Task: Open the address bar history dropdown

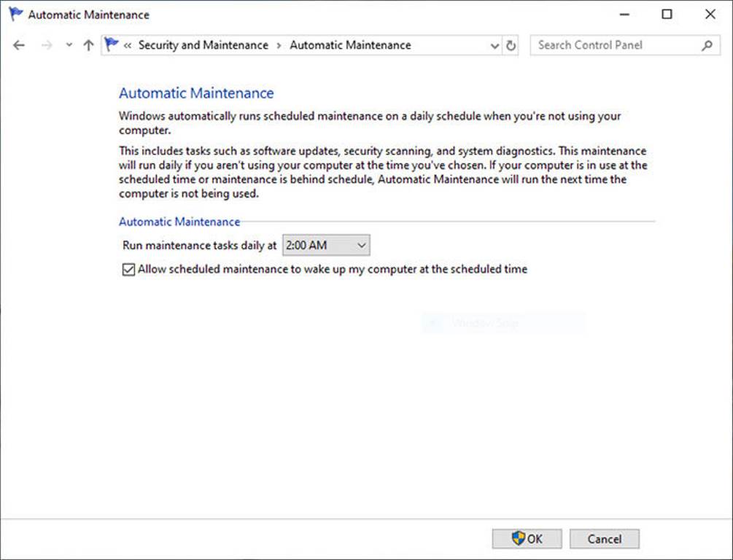Action: point(495,44)
